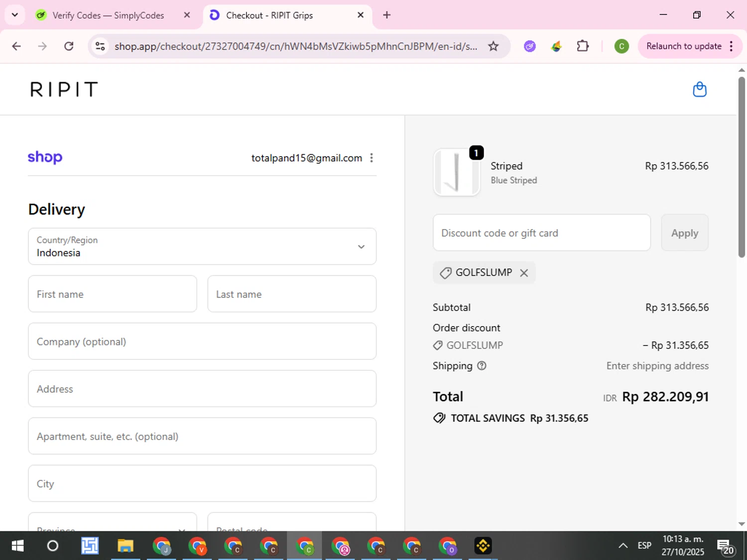The image size is (747, 560).
Task: Click the shipping help question mark
Action: 482,366
